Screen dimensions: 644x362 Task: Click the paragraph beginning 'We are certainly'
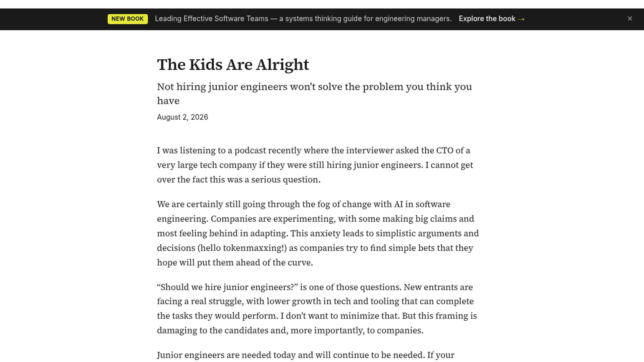click(318, 233)
